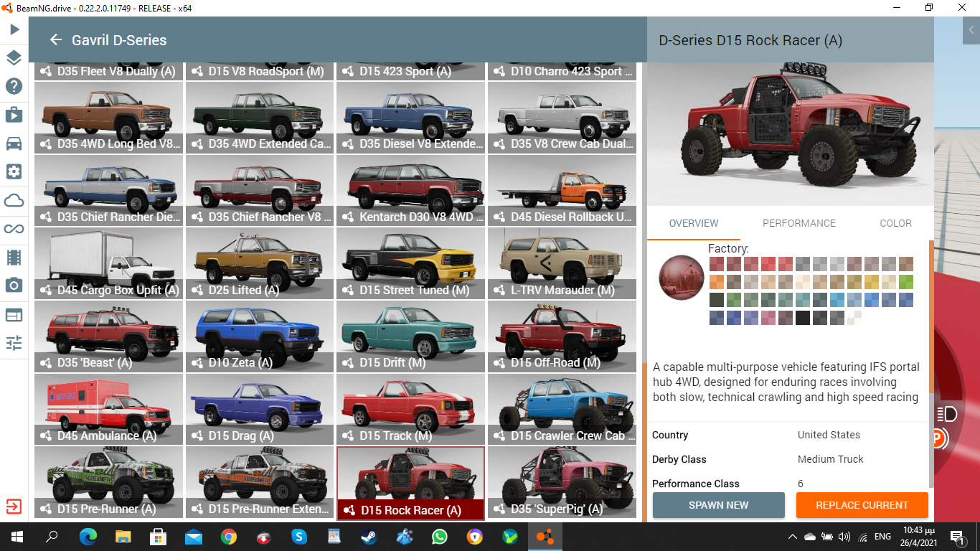Select the D35 'Beast' (A) truck
Viewport: 980px width, 551px height.
pos(109,336)
